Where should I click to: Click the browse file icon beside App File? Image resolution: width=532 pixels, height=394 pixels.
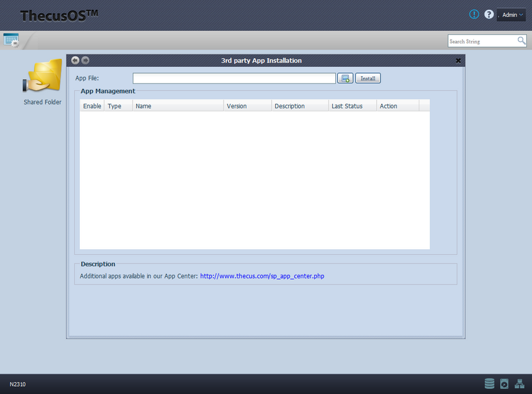[x=345, y=79]
